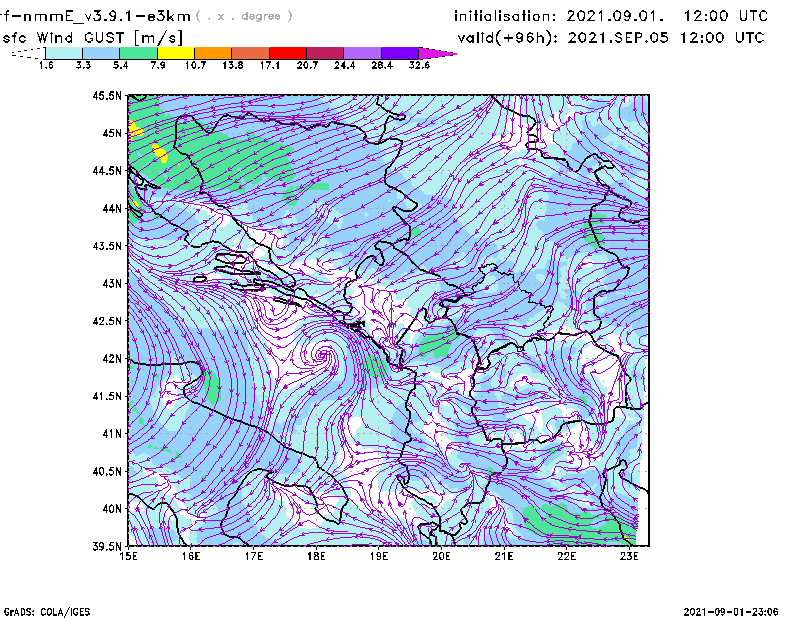
Task: Select the yellow 7.9–10.7 legend swatch
Action: point(176,53)
